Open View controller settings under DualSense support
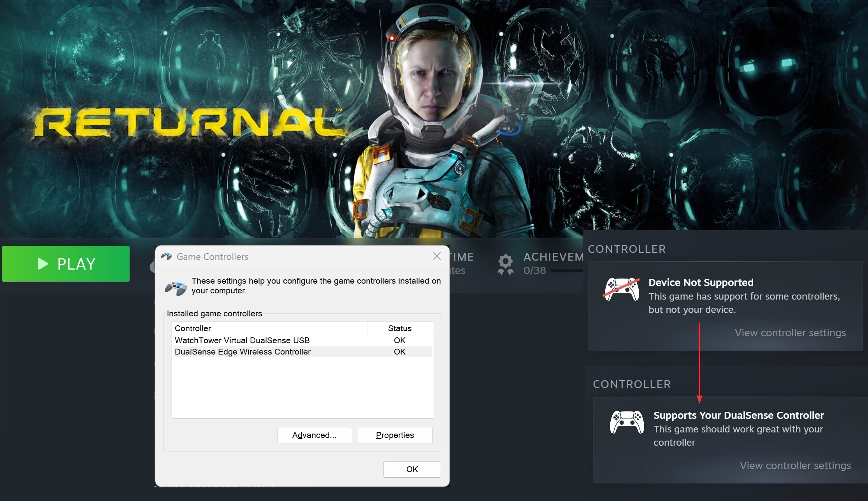 point(795,466)
